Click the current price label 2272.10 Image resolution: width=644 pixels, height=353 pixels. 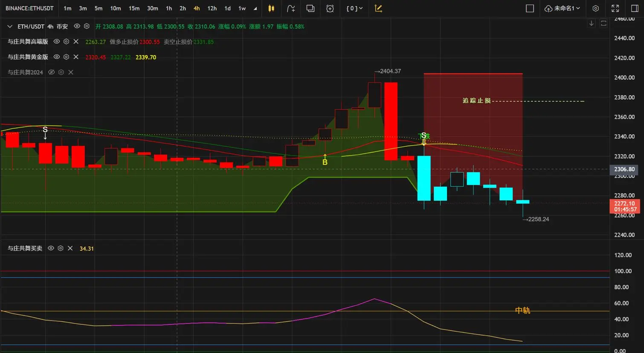tap(624, 204)
